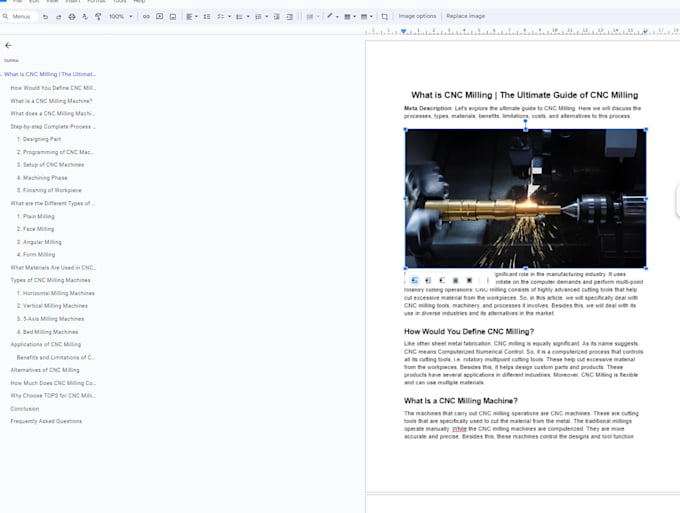Select the In line image wrap option
This screenshot has height=513, width=680.
point(415,281)
